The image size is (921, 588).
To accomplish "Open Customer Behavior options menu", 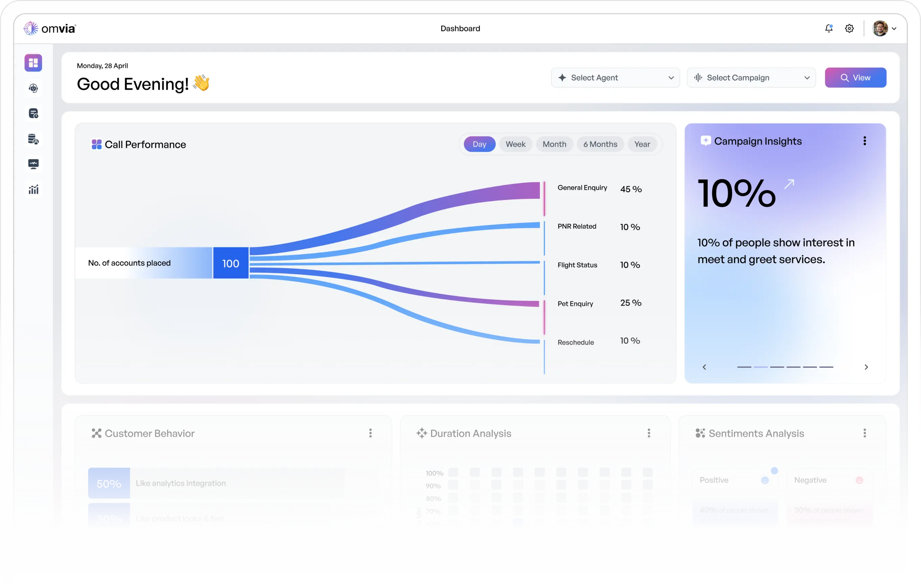I will 370,433.
